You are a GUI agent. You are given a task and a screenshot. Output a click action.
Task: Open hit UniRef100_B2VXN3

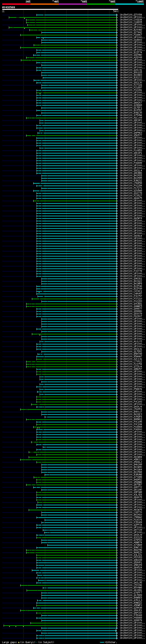(131, 30)
